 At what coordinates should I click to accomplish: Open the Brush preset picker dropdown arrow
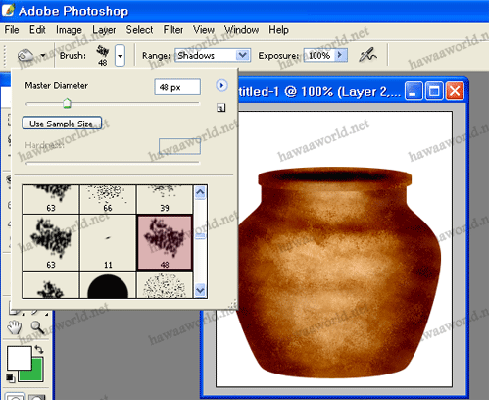[x=120, y=55]
